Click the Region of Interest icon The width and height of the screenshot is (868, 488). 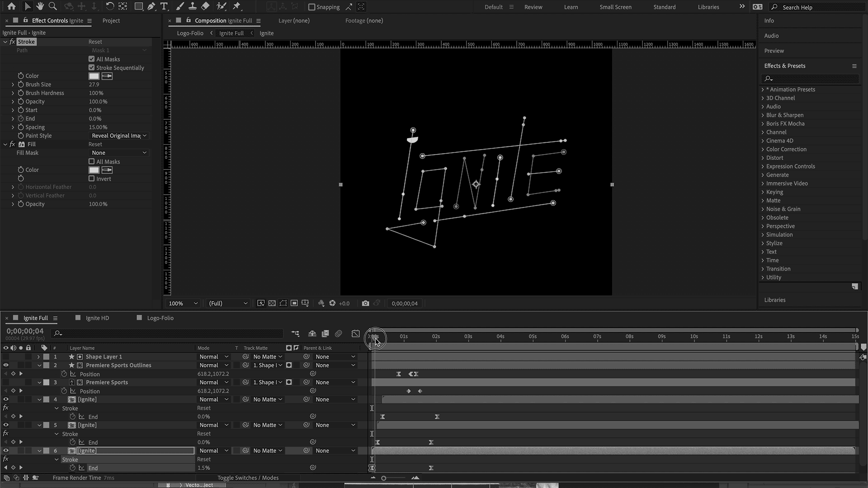(294, 303)
